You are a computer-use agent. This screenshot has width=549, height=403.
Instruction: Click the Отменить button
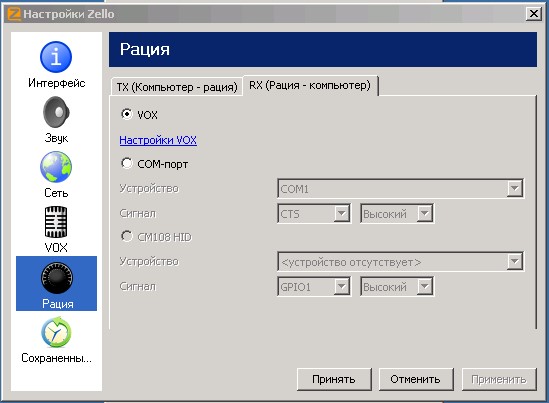coord(416,379)
